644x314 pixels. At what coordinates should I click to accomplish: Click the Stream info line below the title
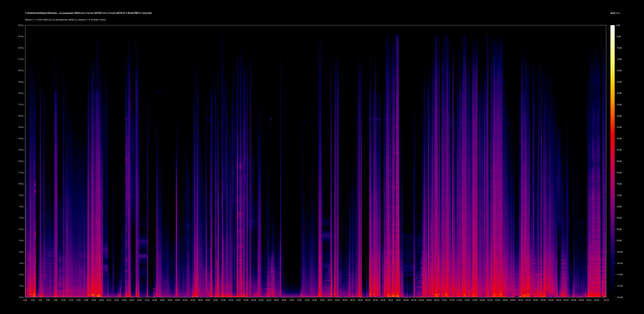point(65,20)
